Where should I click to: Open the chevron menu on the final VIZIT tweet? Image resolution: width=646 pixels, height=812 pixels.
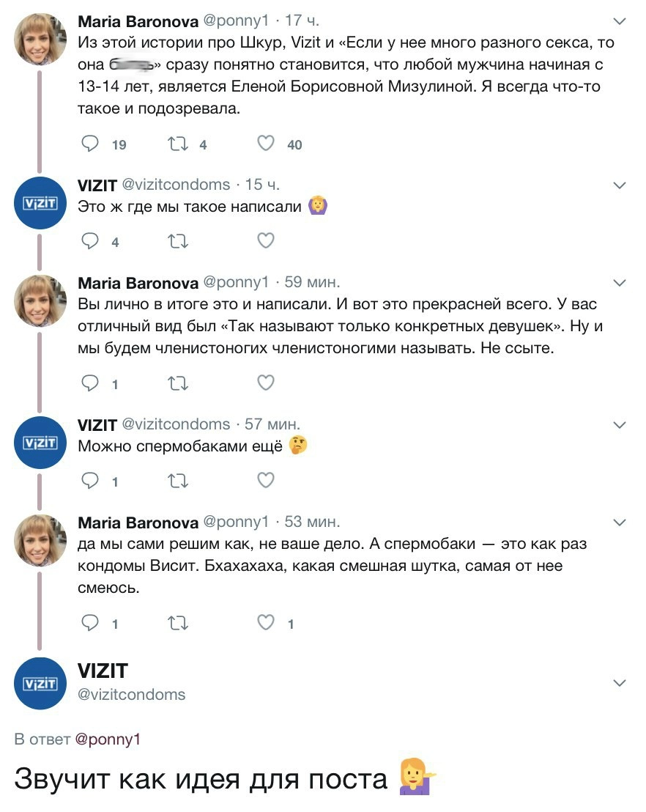click(x=620, y=683)
